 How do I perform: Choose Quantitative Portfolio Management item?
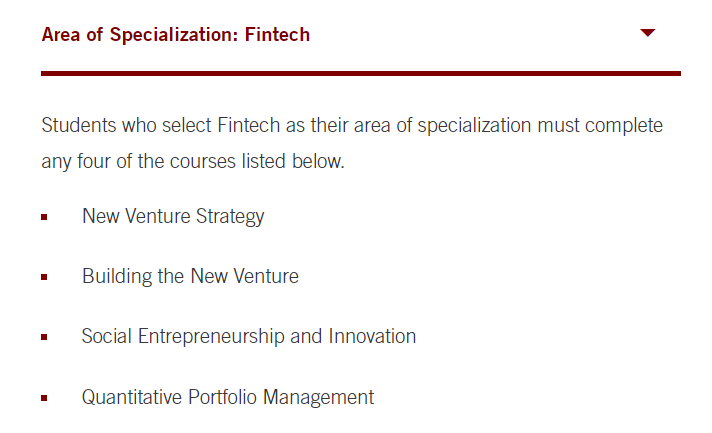[x=228, y=397]
